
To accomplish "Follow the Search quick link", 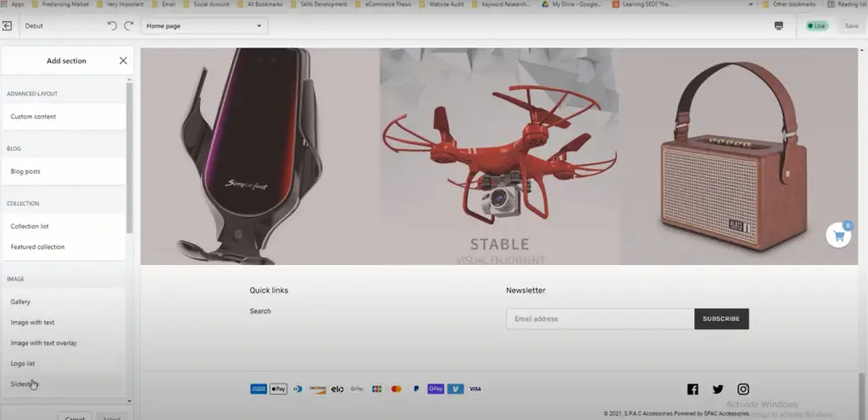I will [260, 312].
